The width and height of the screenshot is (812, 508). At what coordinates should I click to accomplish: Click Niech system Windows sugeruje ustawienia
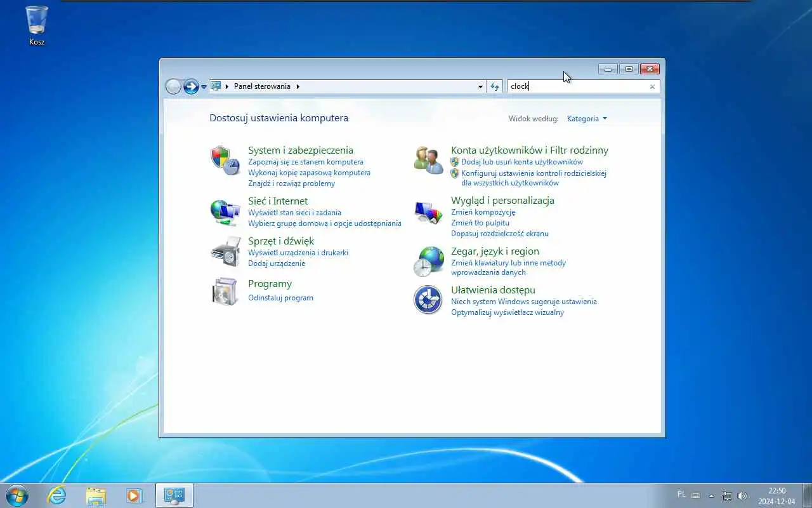pos(524,302)
